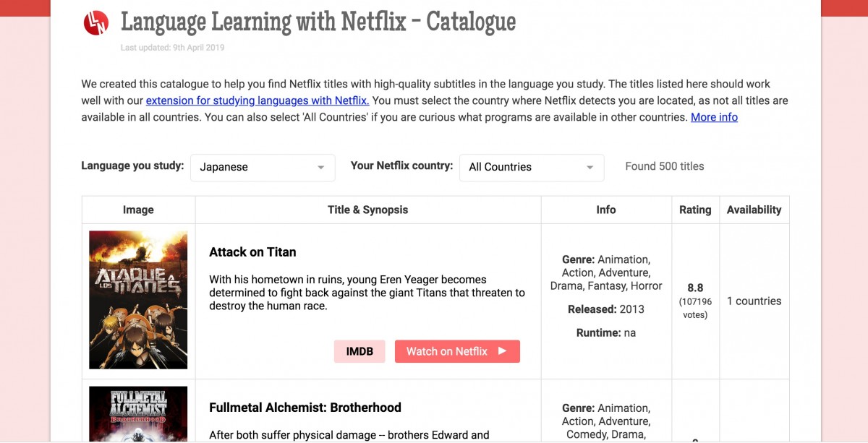Open the Language you study dropdown
This screenshot has height=443, width=868.
262,167
